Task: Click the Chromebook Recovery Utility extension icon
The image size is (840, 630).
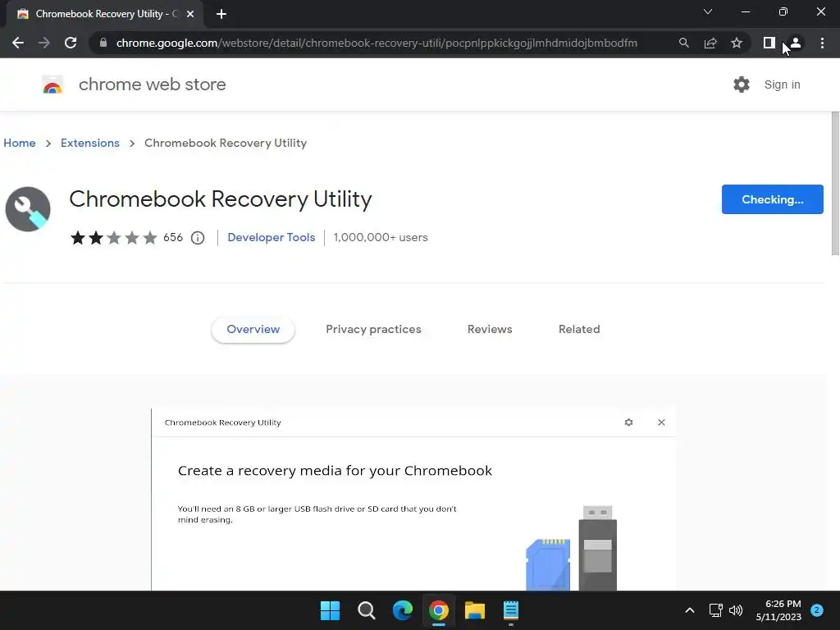Action: (28, 209)
